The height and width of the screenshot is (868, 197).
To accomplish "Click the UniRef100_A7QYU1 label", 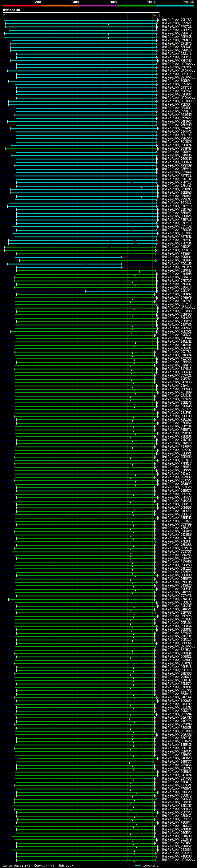I will coord(177,243).
